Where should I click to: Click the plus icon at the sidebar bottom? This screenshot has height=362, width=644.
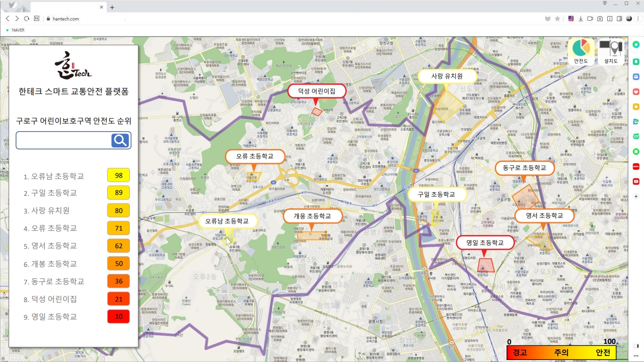(636, 196)
